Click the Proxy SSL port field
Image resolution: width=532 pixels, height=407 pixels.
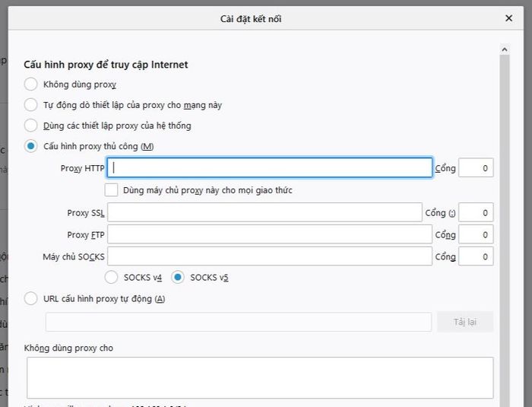coord(476,212)
